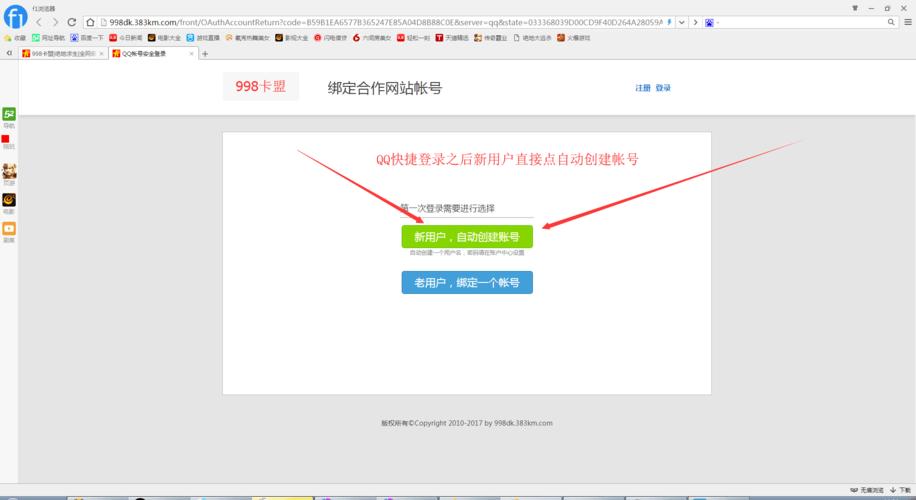Click the 注册 register link
Viewport: 916px width, 500px height.
(643, 88)
